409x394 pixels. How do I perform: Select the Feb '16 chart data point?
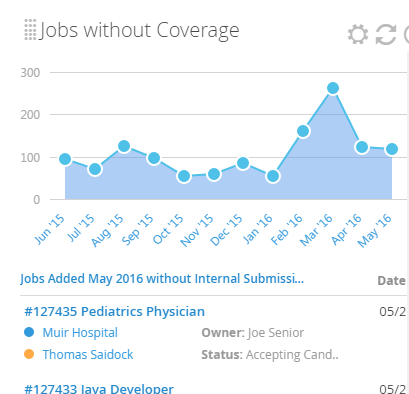pos(303,131)
